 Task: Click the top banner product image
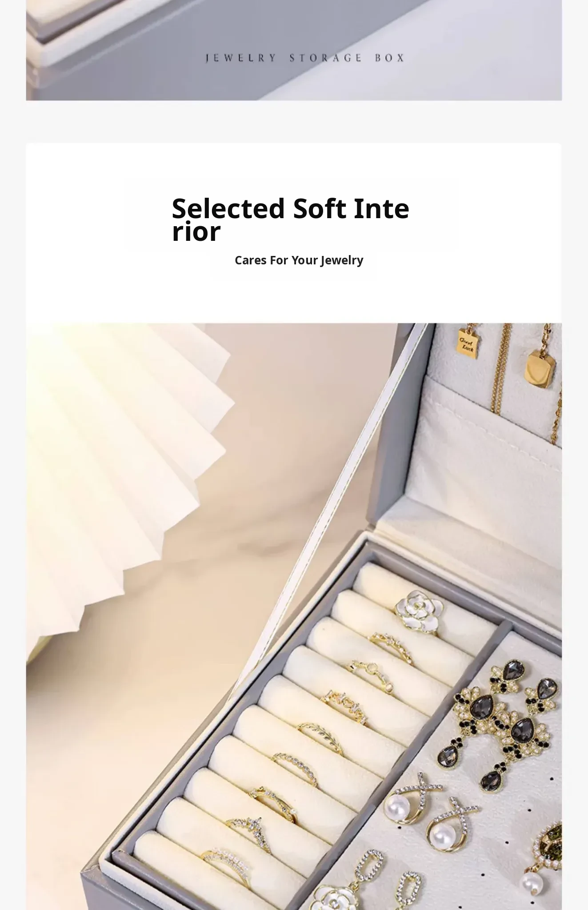(294, 50)
